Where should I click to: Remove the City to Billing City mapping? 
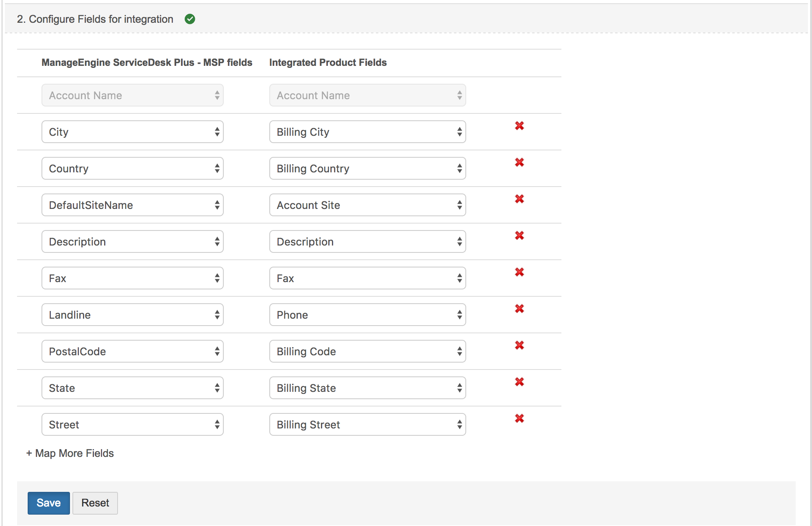click(x=519, y=126)
